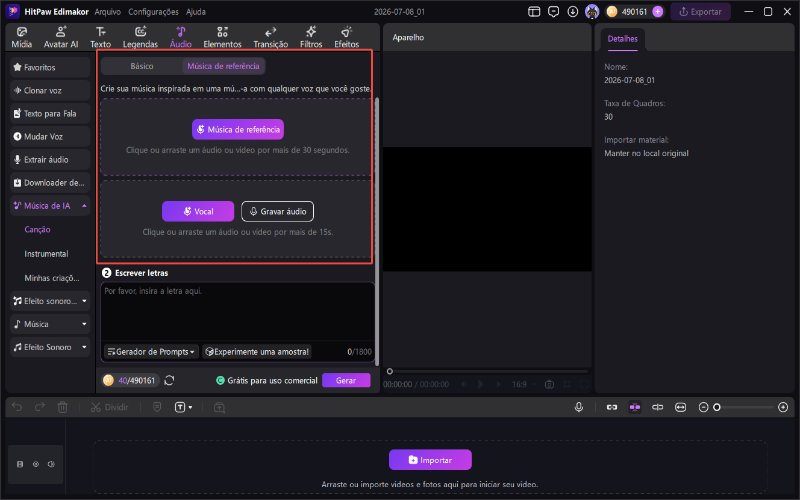Open the Arquivo menu

[108, 12]
